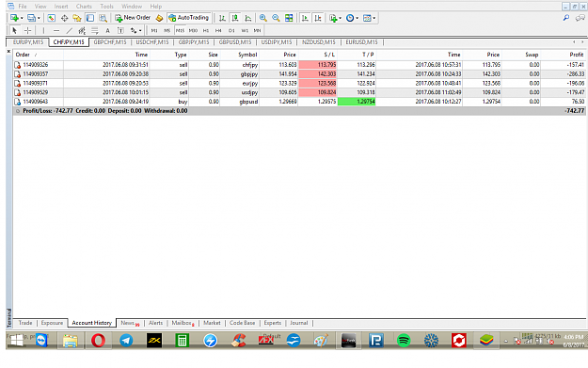
Task: Toggle chart auto scroll
Action: point(305,18)
